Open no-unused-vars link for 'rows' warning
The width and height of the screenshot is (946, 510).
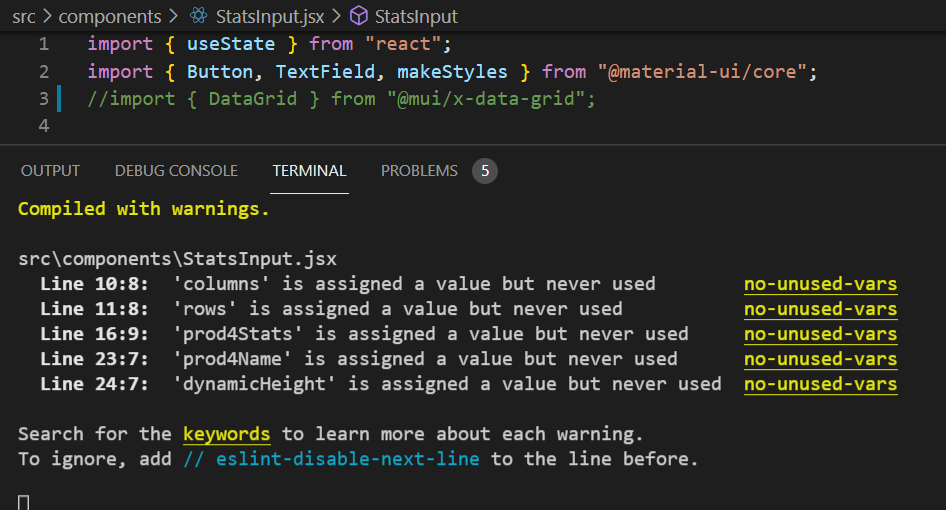tap(821, 309)
